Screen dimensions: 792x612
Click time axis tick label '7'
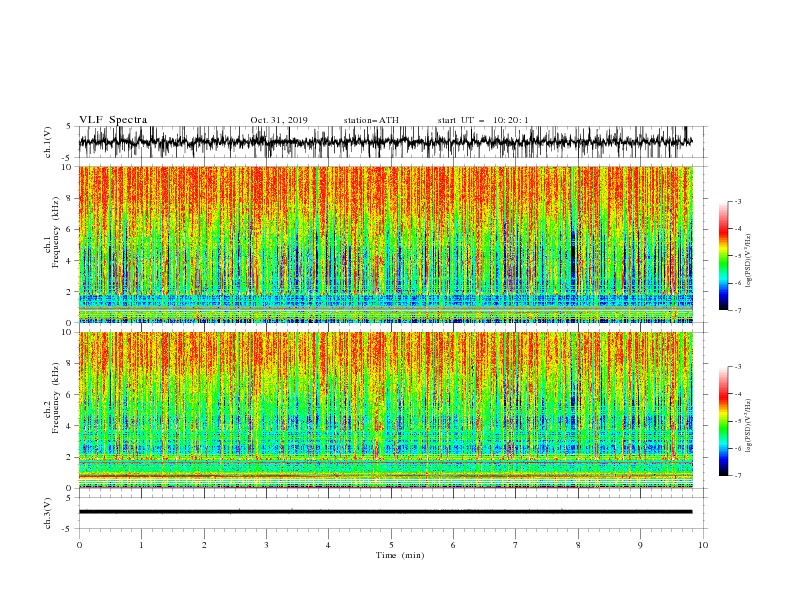click(516, 545)
